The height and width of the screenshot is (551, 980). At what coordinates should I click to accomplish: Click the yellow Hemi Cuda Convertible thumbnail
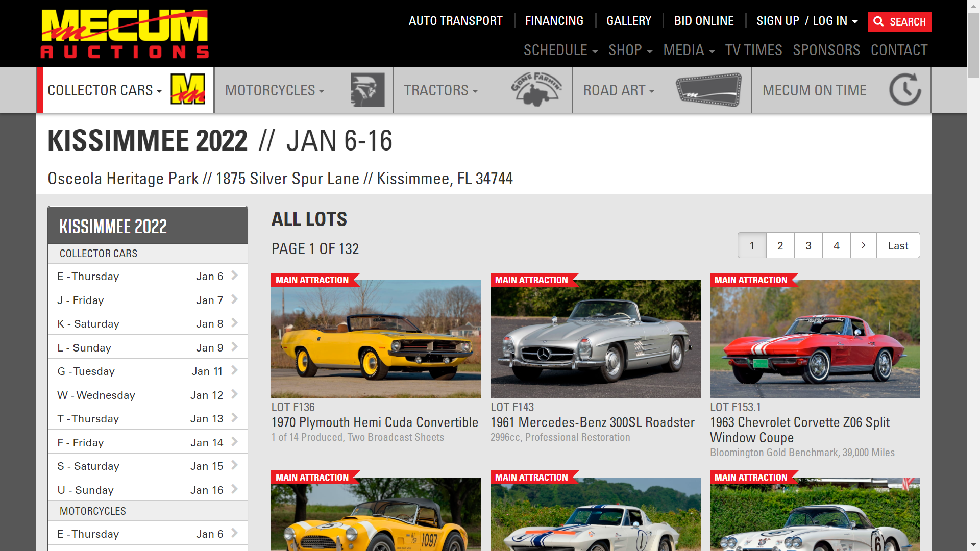tap(376, 338)
